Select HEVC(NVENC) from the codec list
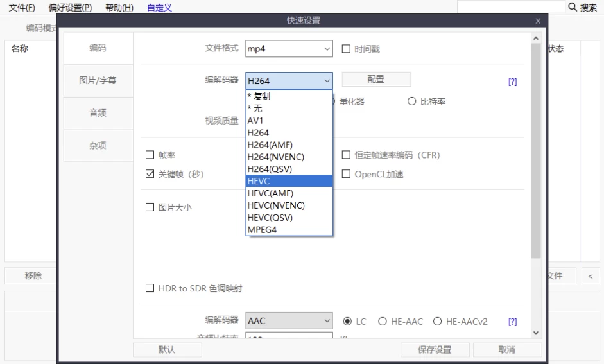Viewport: 604px width, 364px height. [x=276, y=205]
